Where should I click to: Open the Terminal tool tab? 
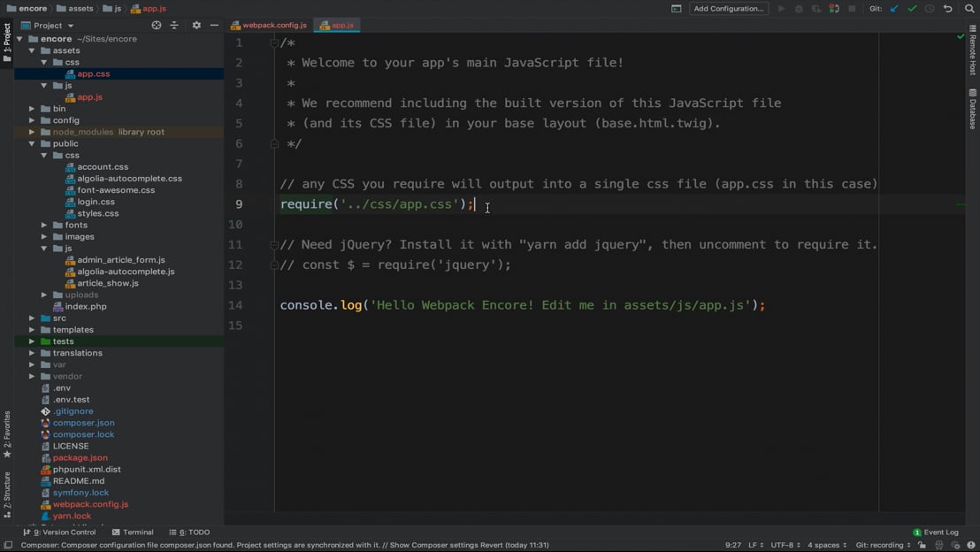(x=133, y=533)
